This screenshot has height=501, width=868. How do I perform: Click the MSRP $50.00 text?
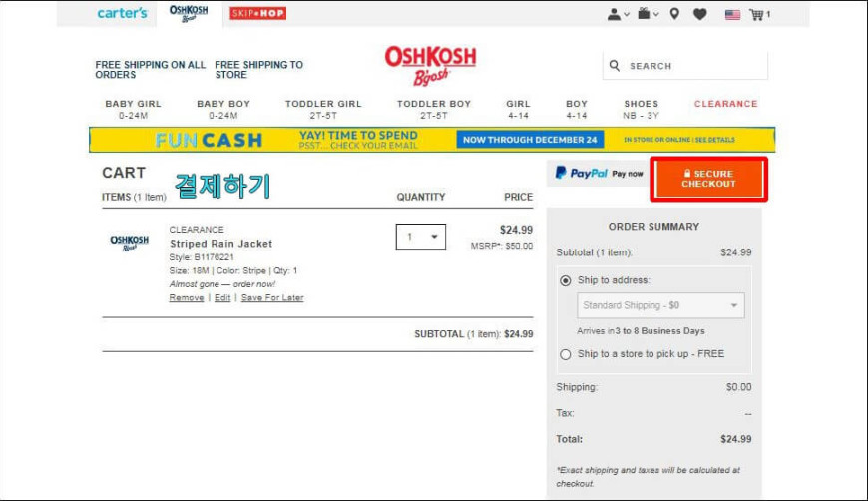[502, 246]
